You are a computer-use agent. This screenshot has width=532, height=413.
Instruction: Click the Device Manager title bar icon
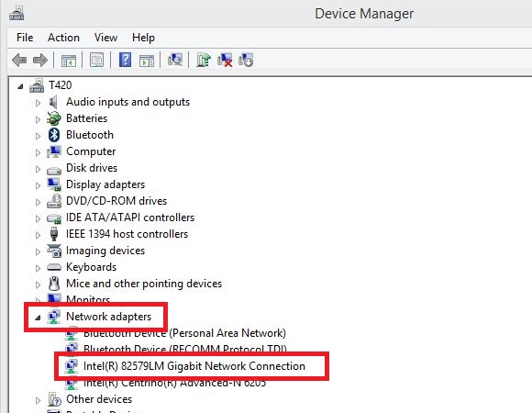[x=17, y=14]
